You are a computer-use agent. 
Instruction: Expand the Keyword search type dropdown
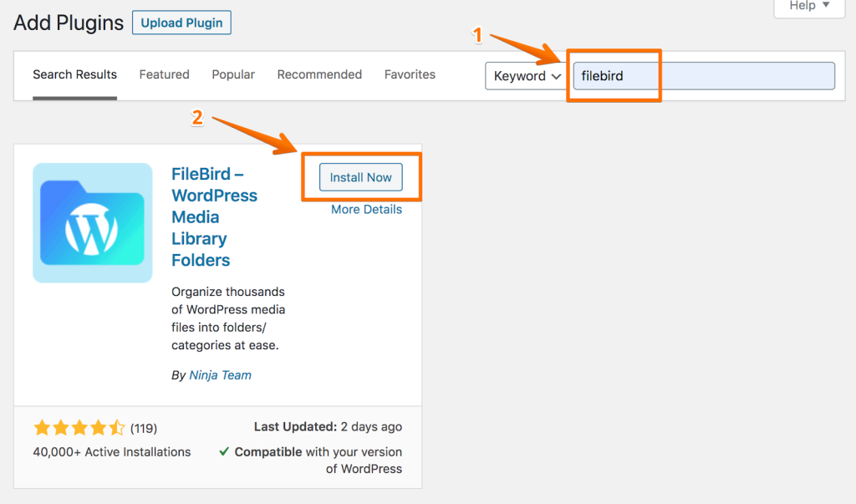pyautogui.click(x=527, y=76)
